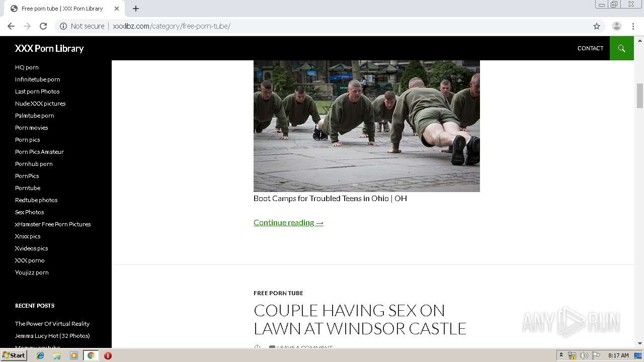Click the taskbar clock showing 8:17 AM
The image size is (644, 362).
click(618, 355)
